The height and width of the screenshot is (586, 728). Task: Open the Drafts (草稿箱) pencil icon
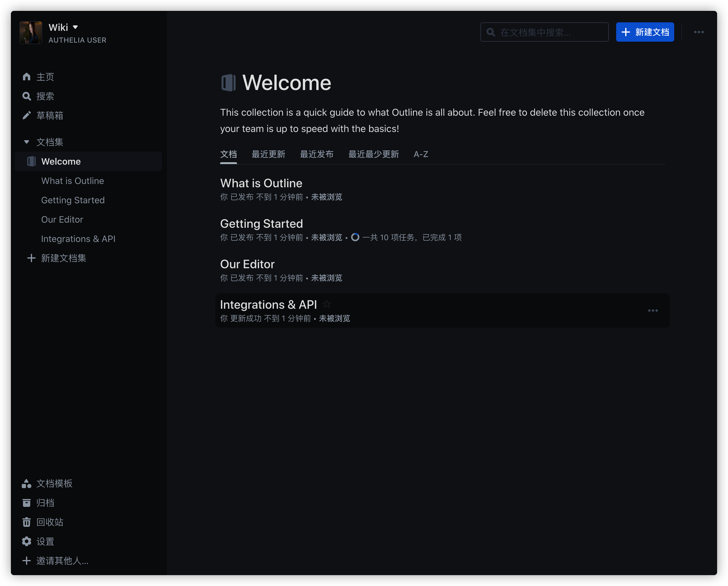[27, 115]
